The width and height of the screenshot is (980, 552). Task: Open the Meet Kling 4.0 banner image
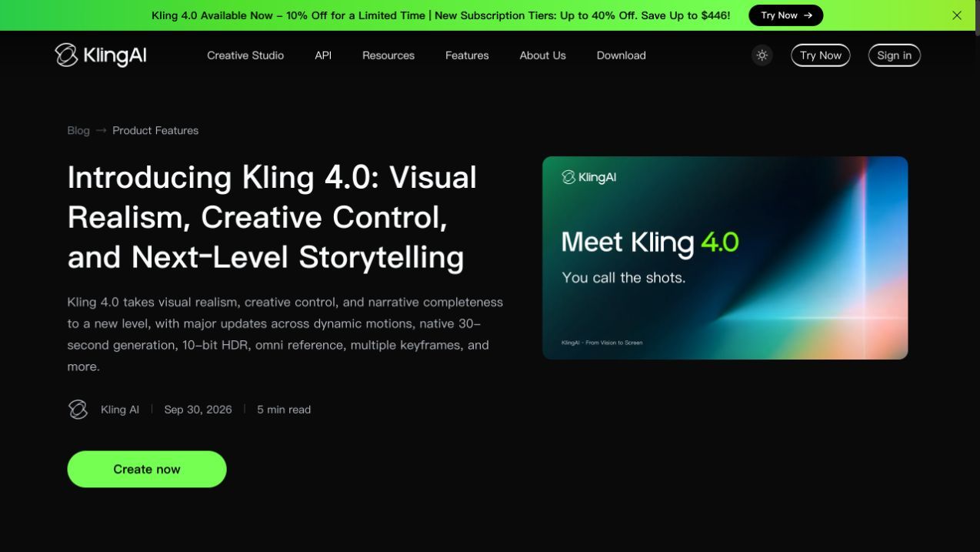click(725, 258)
